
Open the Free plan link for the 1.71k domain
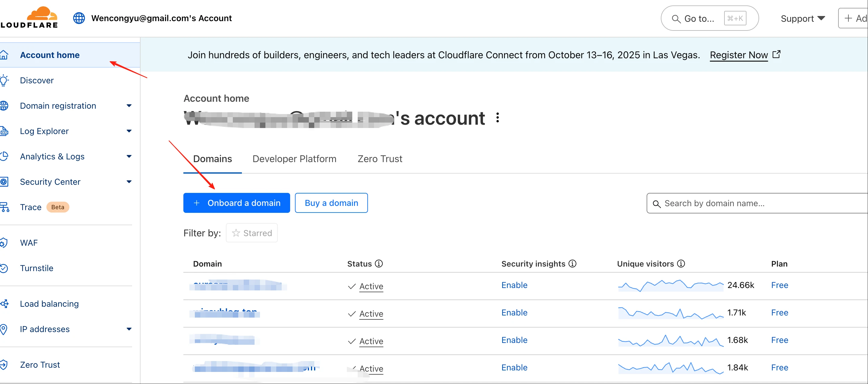point(779,312)
